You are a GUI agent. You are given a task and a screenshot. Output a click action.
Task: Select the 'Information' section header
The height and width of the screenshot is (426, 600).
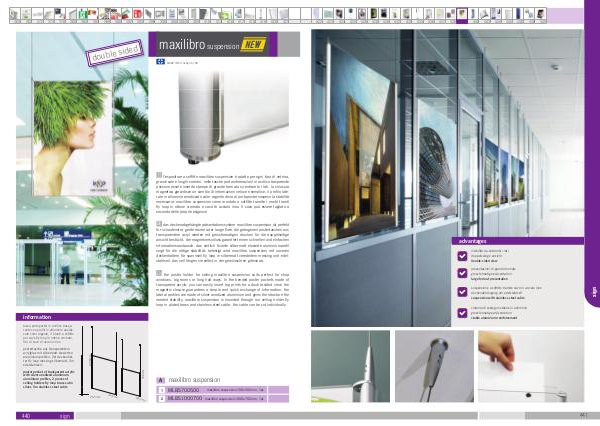82,317
